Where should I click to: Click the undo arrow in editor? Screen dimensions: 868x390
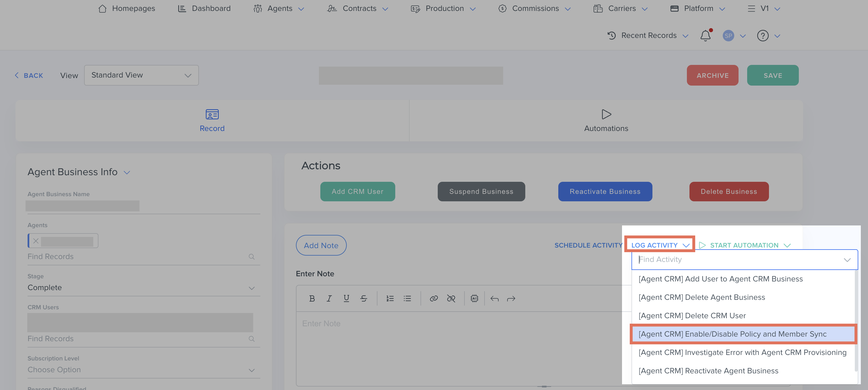click(x=494, y=298)
